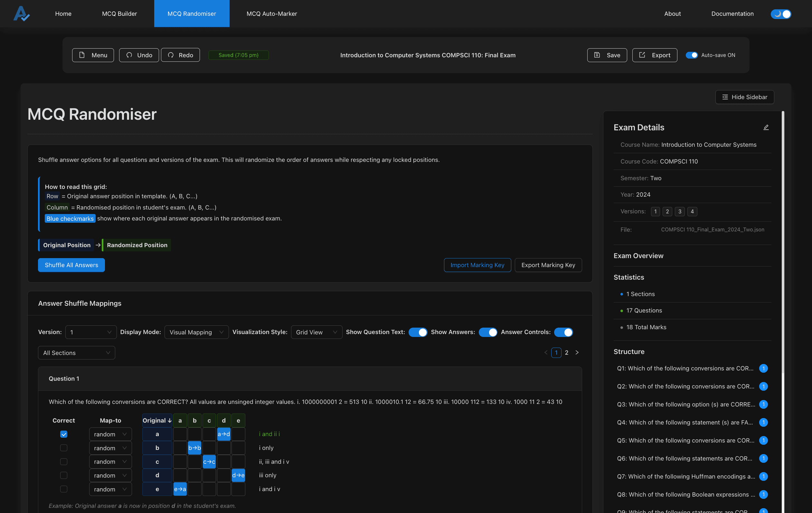Select version 3 badge in Exam Details

tap(679, 212)
